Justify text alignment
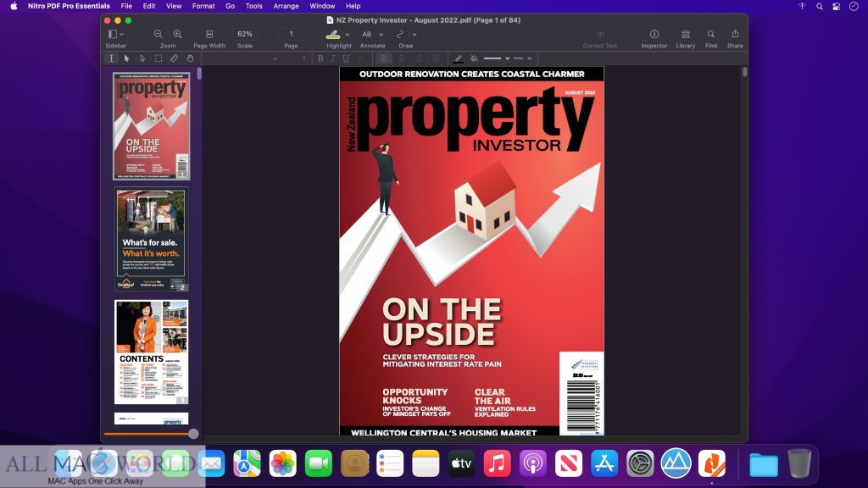 pyautogui.click(x=437, y=58)
